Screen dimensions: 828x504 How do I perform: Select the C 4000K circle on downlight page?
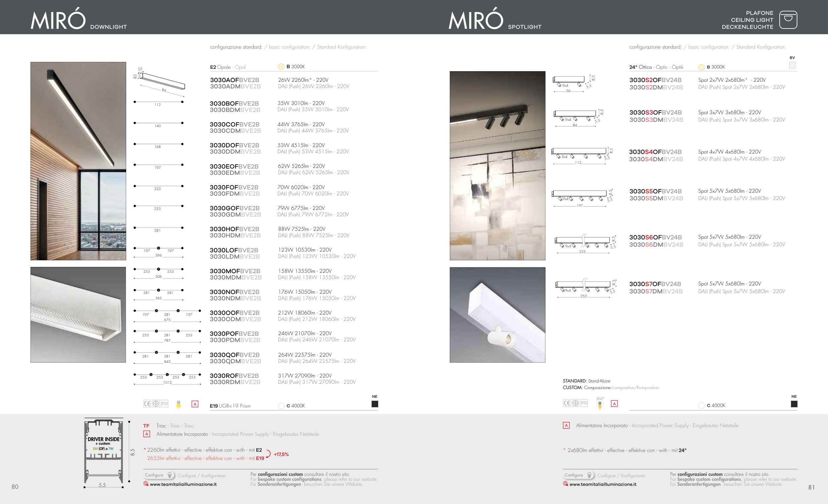(x=281, y=406)
